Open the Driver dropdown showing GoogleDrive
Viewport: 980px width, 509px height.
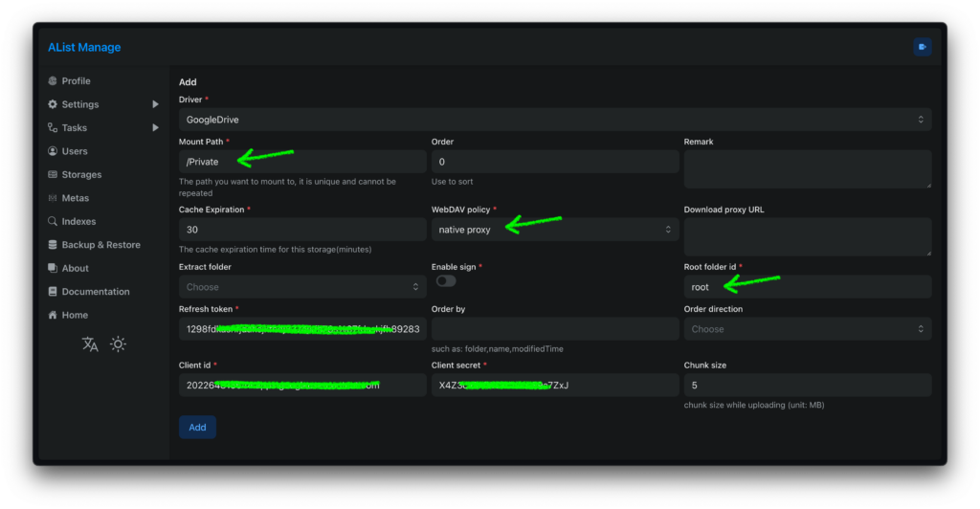(554, 120)
